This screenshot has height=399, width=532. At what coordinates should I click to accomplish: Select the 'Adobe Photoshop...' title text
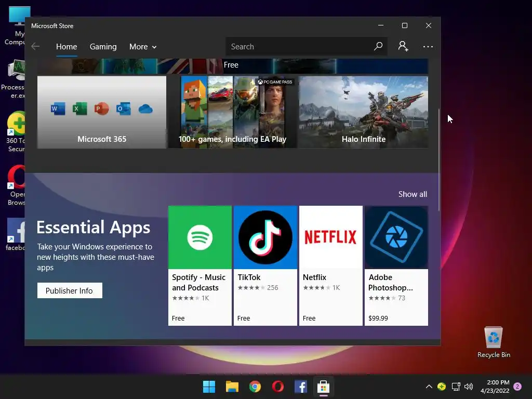coord(391,282)
